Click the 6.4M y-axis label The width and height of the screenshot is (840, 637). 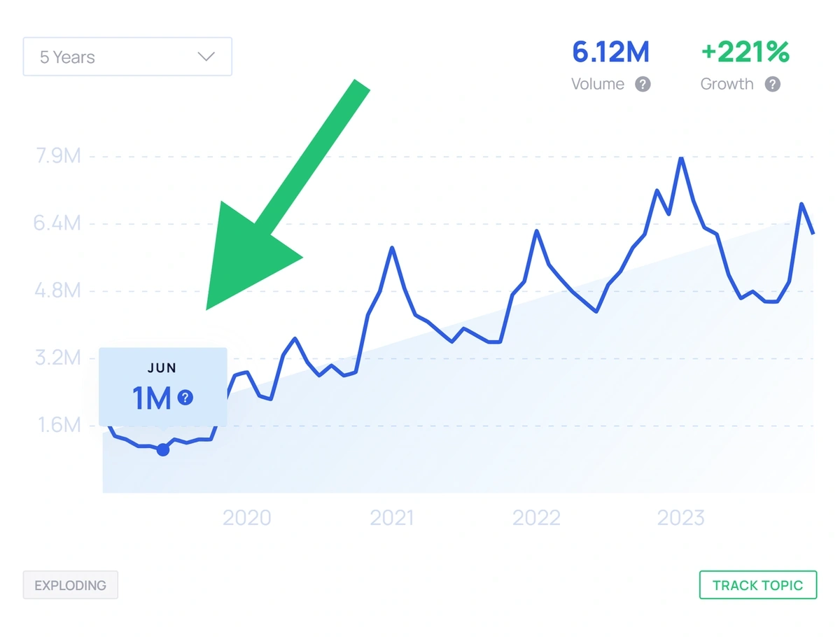coord(58,223)
